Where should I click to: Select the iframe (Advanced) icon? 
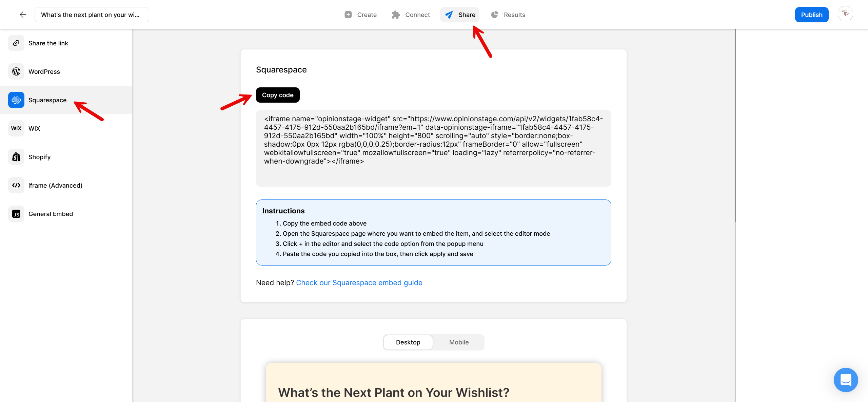click(16, 185)
